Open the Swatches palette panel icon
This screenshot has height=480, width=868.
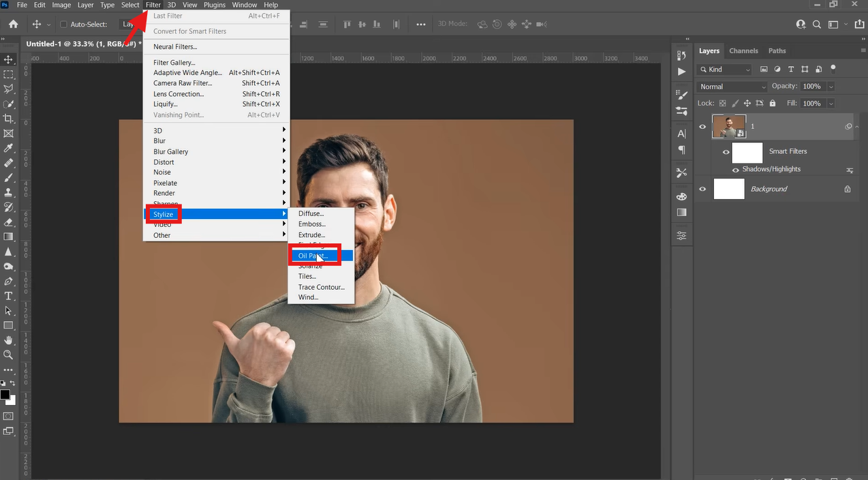tap(681, 196)
